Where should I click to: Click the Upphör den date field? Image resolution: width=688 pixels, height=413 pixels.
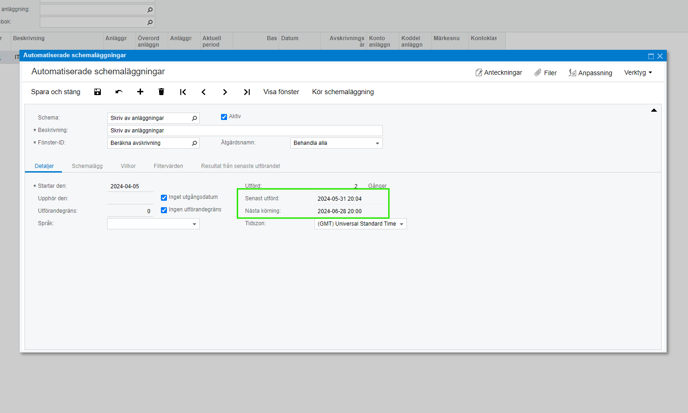(130, 199)
